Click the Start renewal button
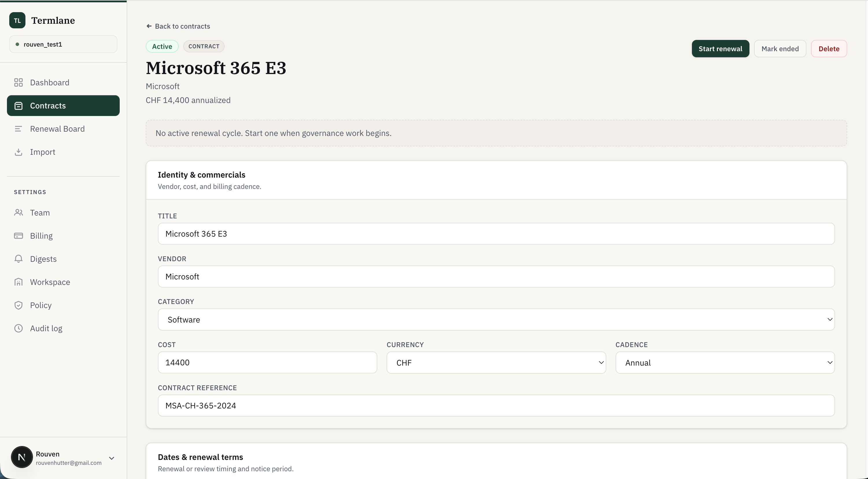868x479 pixels. [721, 49]
